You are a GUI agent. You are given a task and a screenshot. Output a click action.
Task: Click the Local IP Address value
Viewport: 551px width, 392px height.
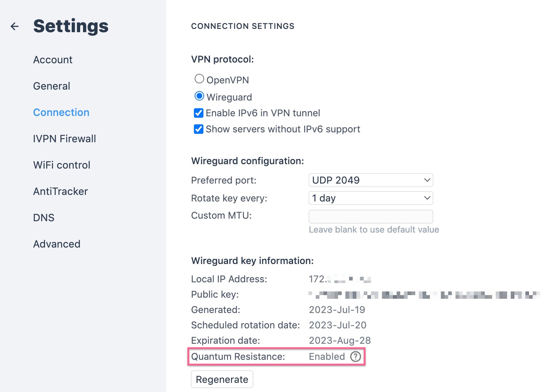pyautogui.click(x=340, y=279)
